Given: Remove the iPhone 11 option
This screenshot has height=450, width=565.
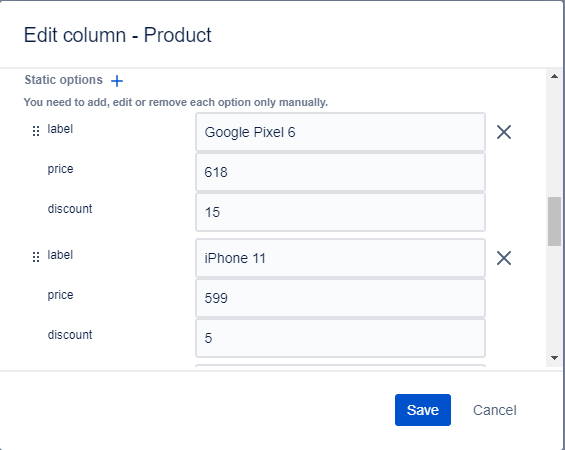Looking at the screenshot, I should point(504,258).
